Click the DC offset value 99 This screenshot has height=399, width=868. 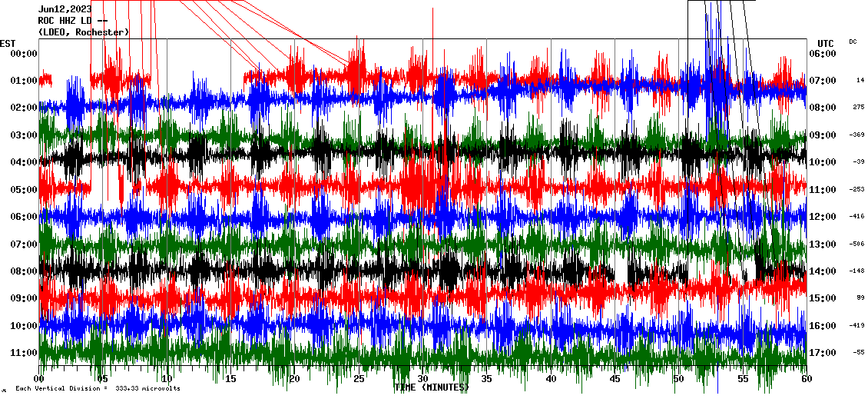click(860, 298)
